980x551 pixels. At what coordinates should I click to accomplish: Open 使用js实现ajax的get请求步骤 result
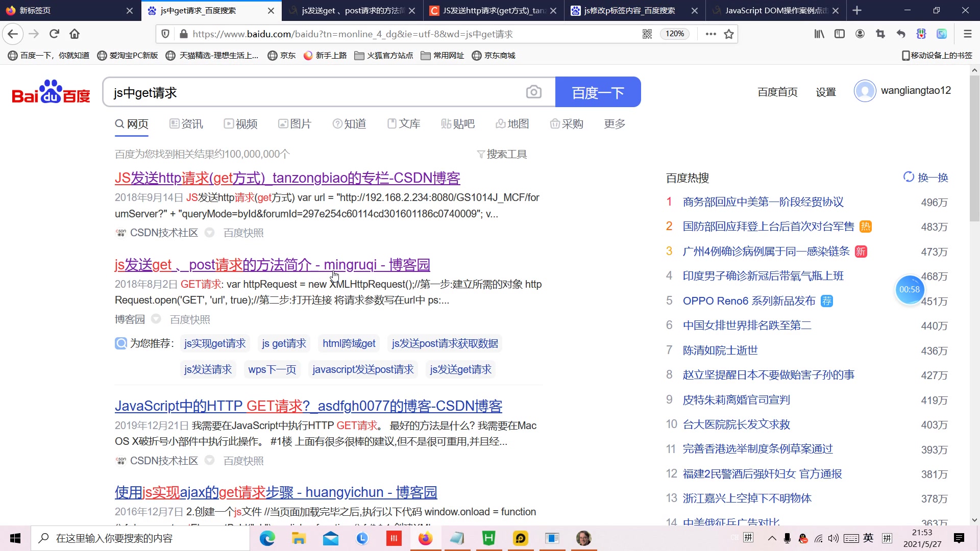tap(276, 492)
